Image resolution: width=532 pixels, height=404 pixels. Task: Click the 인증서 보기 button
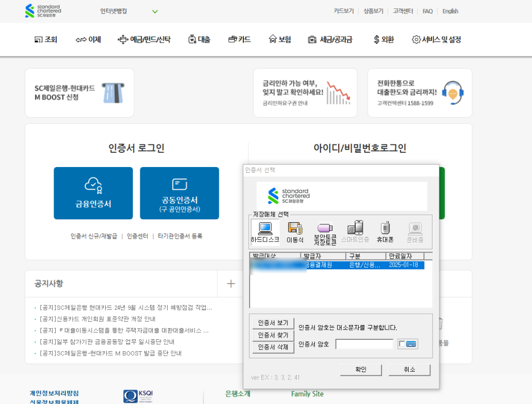click(273, 323)
